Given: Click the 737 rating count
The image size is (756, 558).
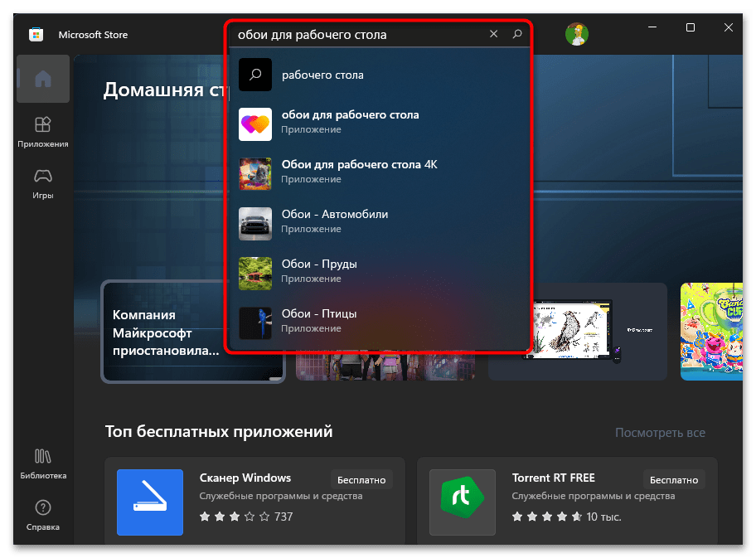Looking at the screenshot, I should coord(283,517).
